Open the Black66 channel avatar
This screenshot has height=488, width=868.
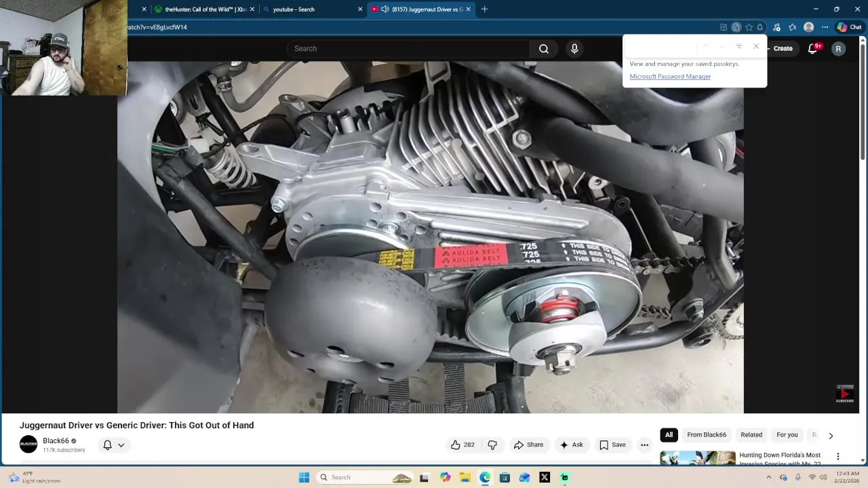coord(28,444)
